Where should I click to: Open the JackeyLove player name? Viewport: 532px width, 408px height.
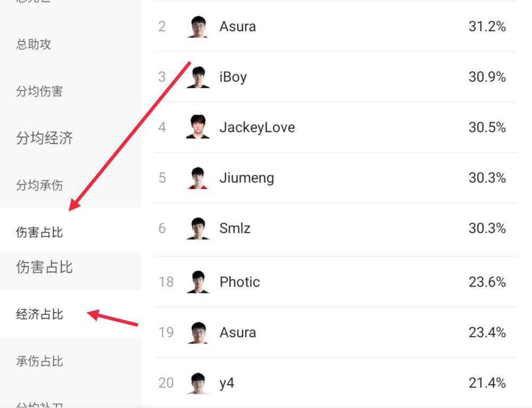257,127
